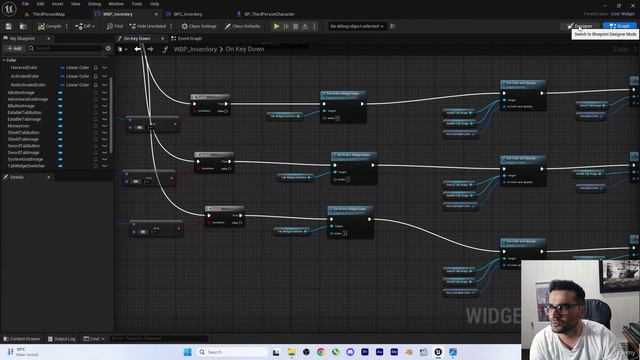Toggle Hide Unrelated nodes

coord(148,26)
